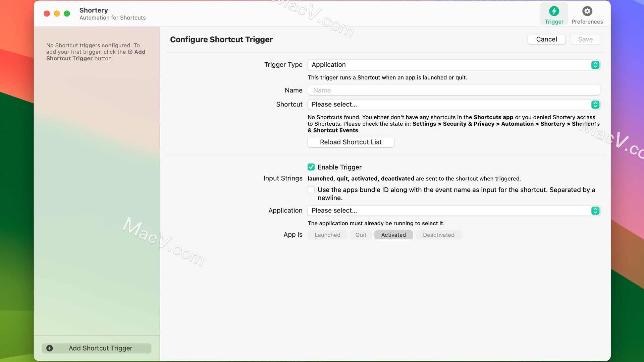The height and width of the screenshot is (362, 644).
Task: Select the Quit app state button
Action: (x=361, y=235)
